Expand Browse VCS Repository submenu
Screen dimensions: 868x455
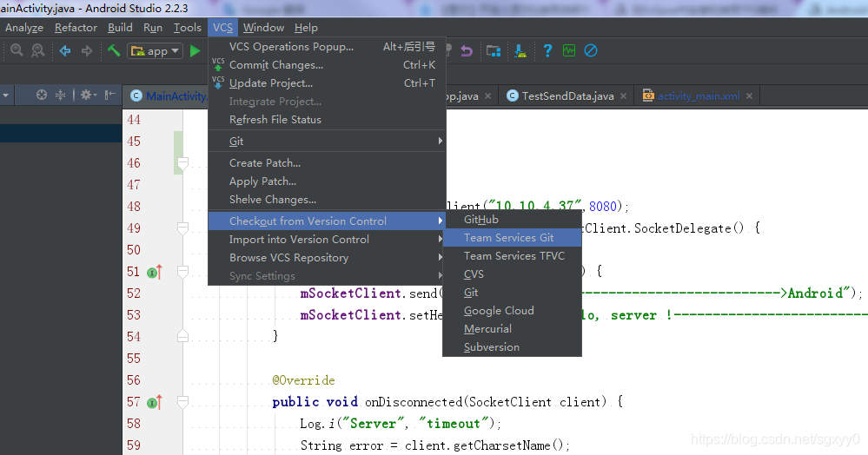tap(328, 257)
